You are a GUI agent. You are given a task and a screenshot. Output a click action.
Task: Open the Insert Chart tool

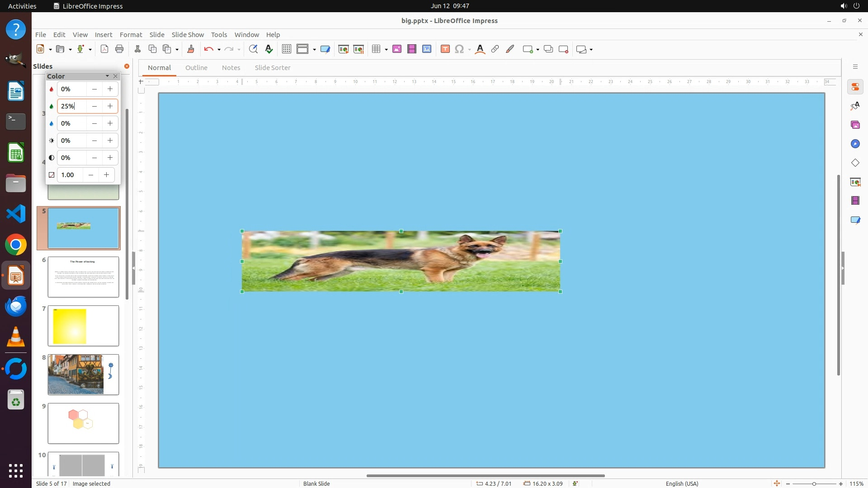tap(427, 49)
